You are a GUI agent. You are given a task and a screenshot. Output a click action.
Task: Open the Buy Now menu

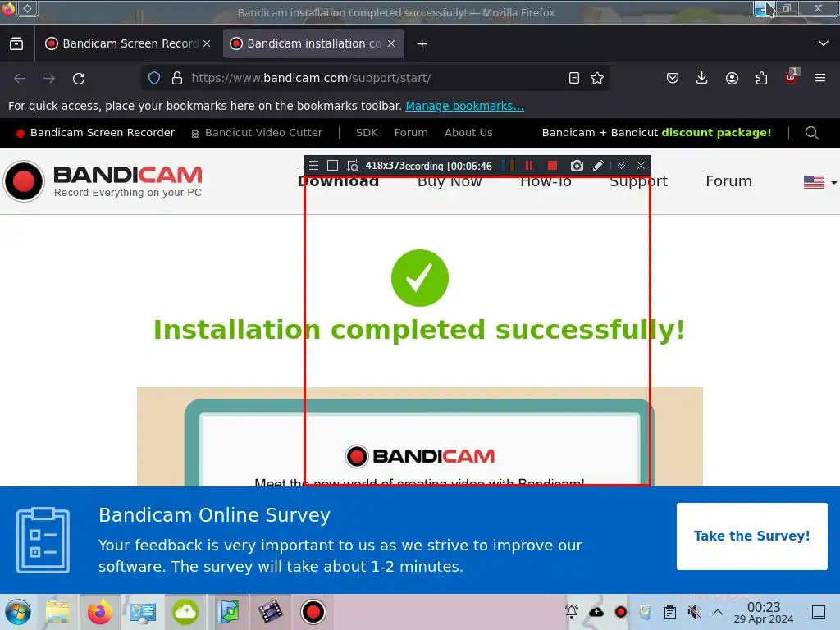[x=450, y=181]
